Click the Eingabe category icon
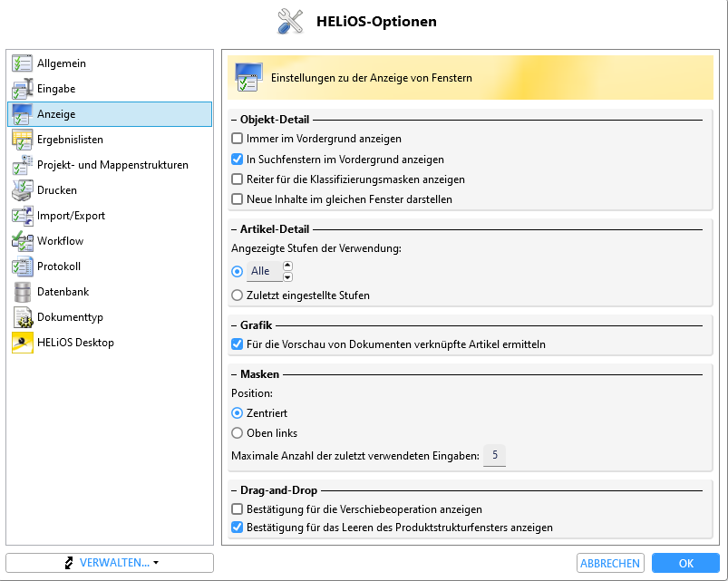Screen dimensions: 728x581 tap(22, 89)
